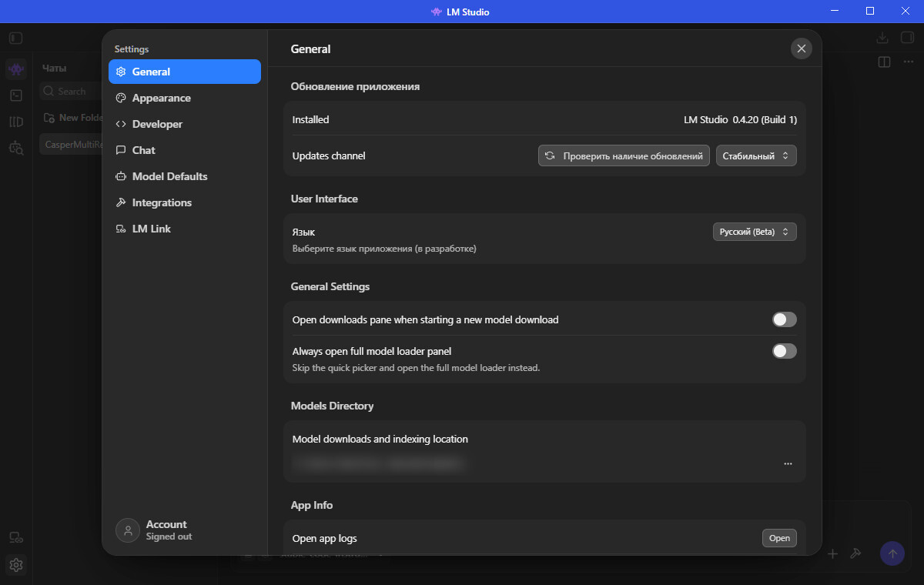Switch to the Developer settings tab

pos(185,124)
